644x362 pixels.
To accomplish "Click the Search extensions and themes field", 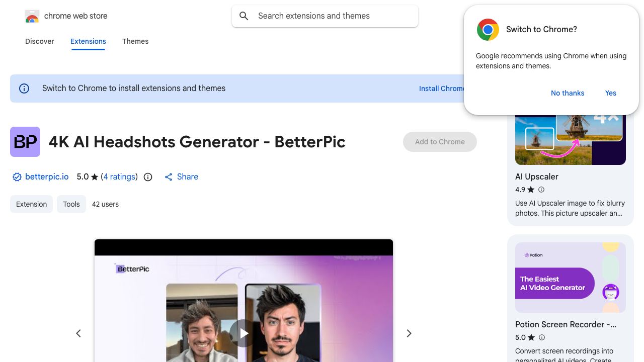I will click(325, 16).
